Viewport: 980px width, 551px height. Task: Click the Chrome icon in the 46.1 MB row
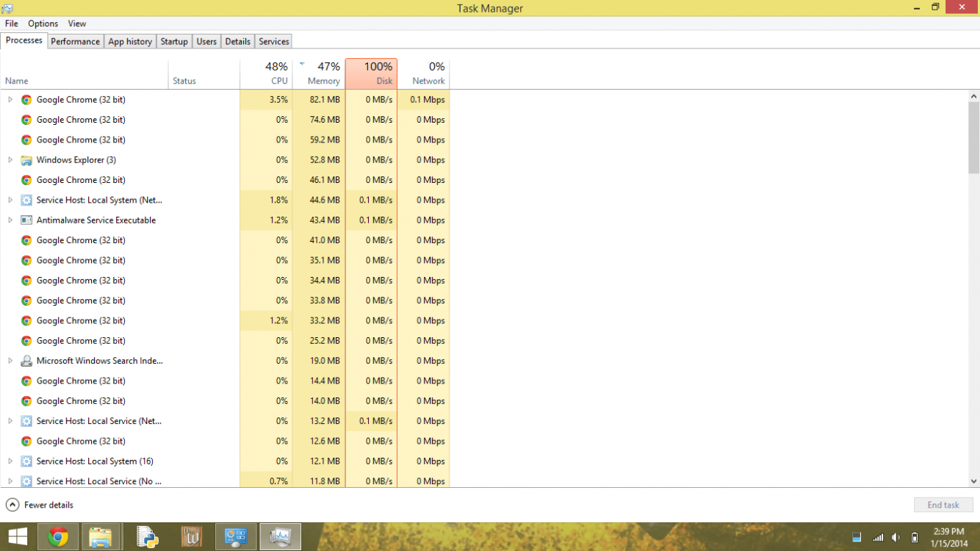(26, 180)
